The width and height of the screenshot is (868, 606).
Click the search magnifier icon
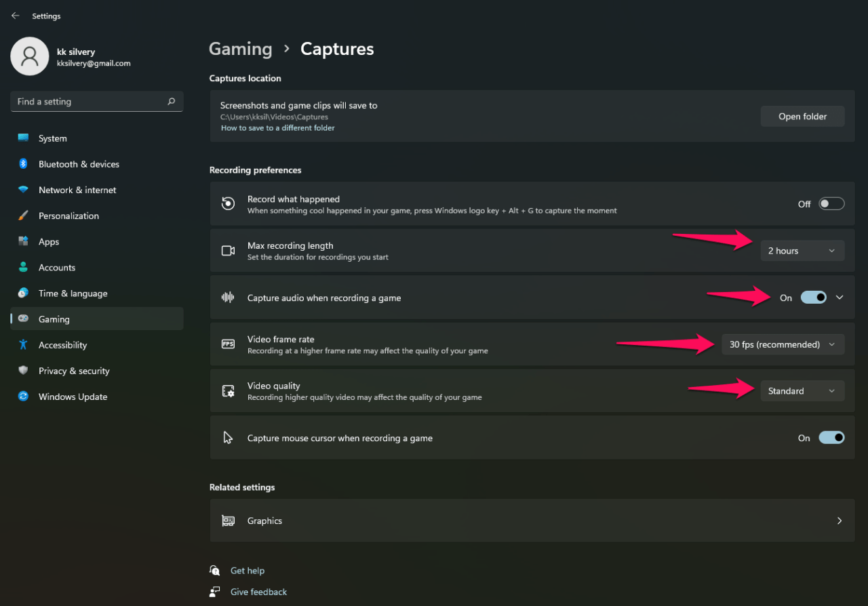[x=171, y=102]
